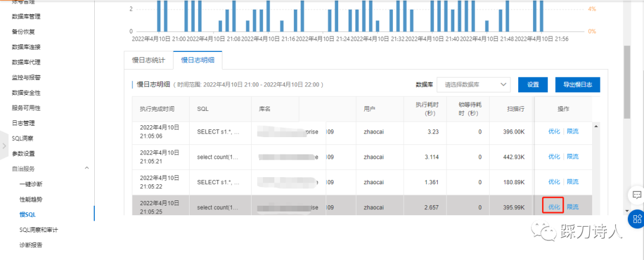Open 参数设置 from the left menu
Screen dimensions: 644x260
(x=23, y=153)
